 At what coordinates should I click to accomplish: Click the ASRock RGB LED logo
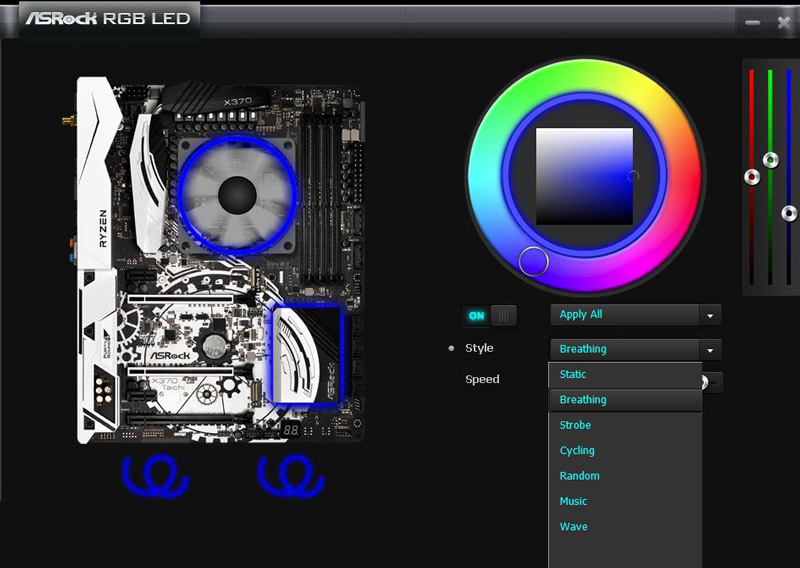(x=108, y=19)
